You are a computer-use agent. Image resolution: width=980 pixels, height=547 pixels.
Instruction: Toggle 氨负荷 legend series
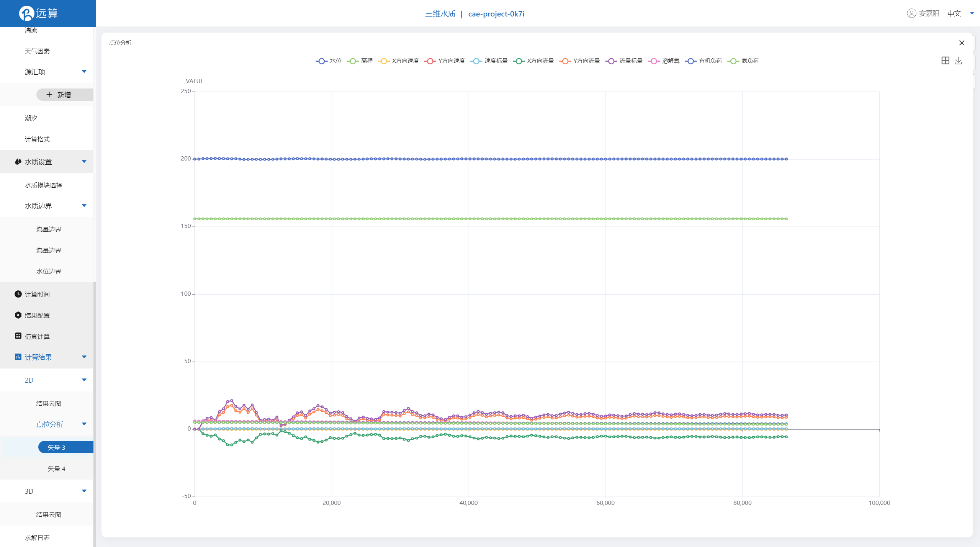click(743, 61)
